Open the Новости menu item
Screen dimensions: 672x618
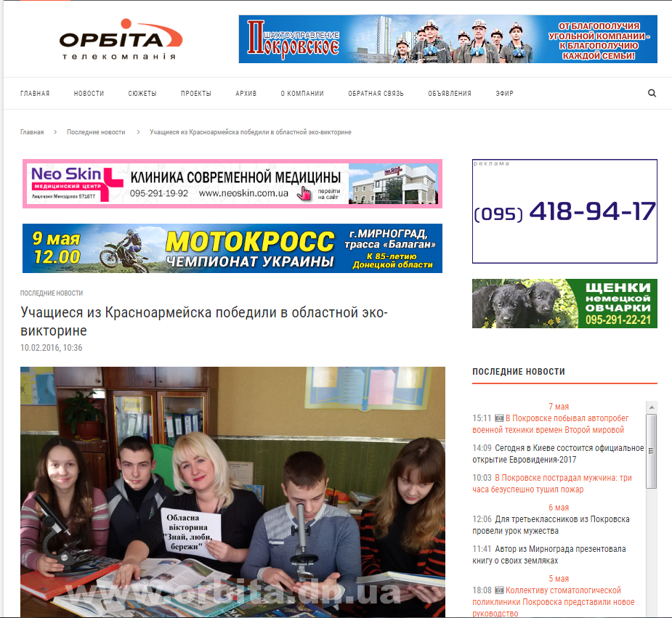[x=89, y=94]
